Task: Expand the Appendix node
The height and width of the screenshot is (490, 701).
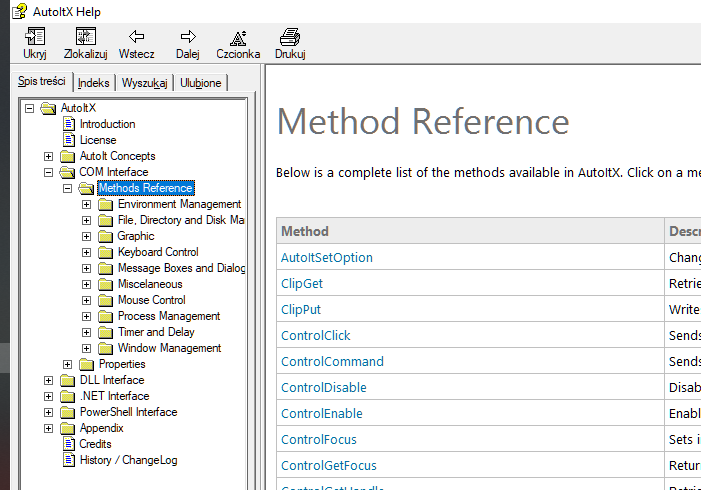Action: 48,428
